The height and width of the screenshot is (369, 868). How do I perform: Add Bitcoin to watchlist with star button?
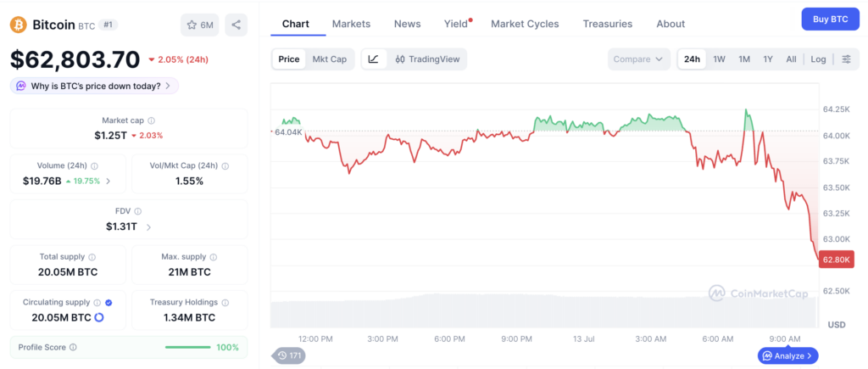point(200,25)
